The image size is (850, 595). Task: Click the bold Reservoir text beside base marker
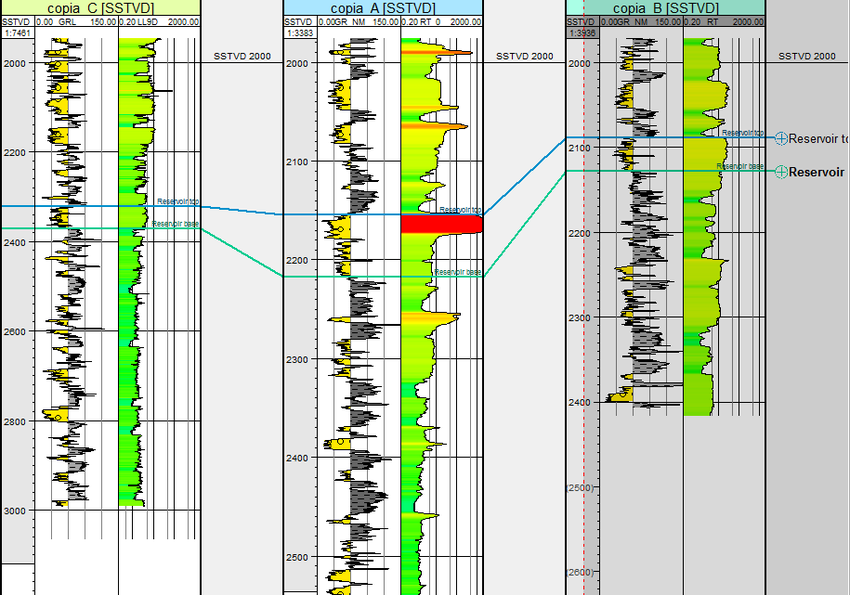pos(816,172)
